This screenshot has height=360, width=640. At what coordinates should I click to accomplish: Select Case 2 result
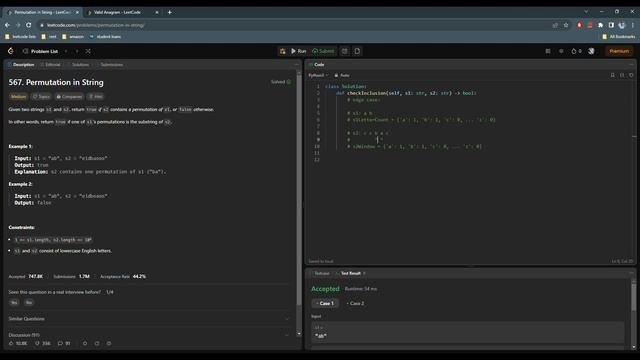(355, 303)
